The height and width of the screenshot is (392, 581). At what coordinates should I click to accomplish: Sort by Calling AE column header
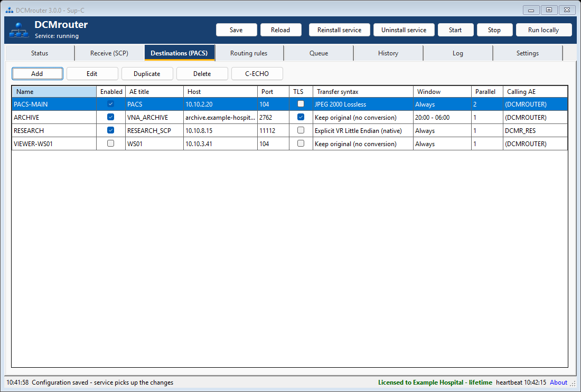coord(535,91)
